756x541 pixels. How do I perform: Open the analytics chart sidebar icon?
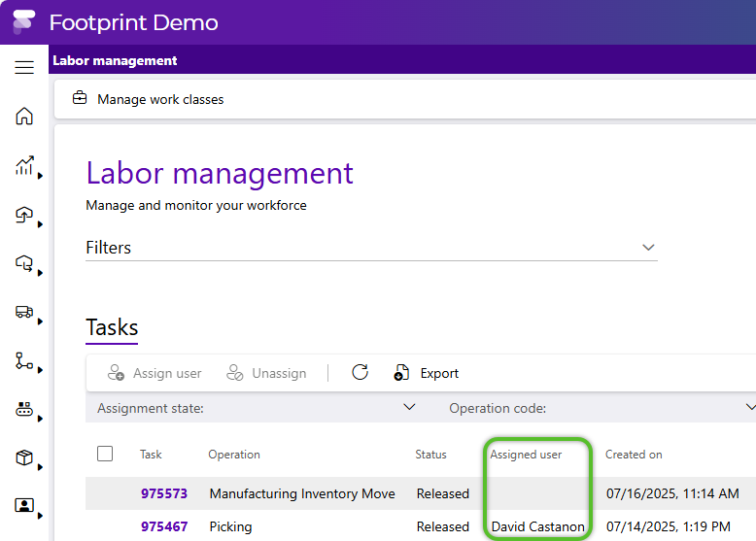[24, 165]
